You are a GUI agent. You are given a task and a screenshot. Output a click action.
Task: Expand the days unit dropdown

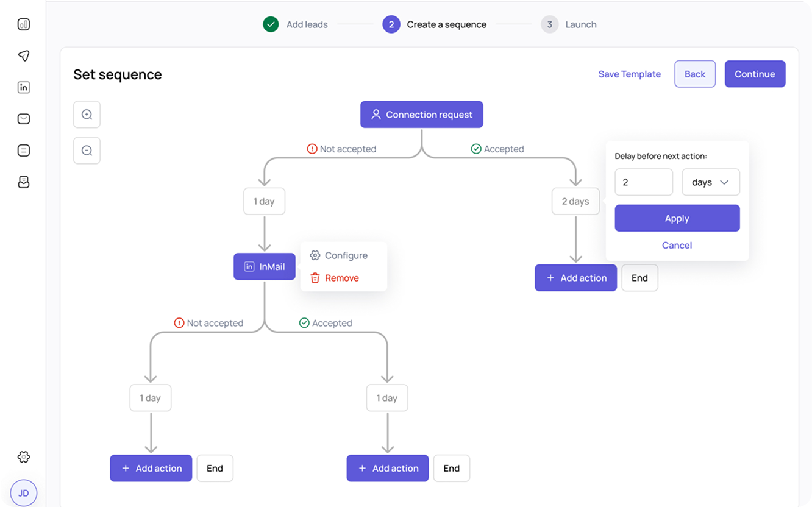coord(710,182)
